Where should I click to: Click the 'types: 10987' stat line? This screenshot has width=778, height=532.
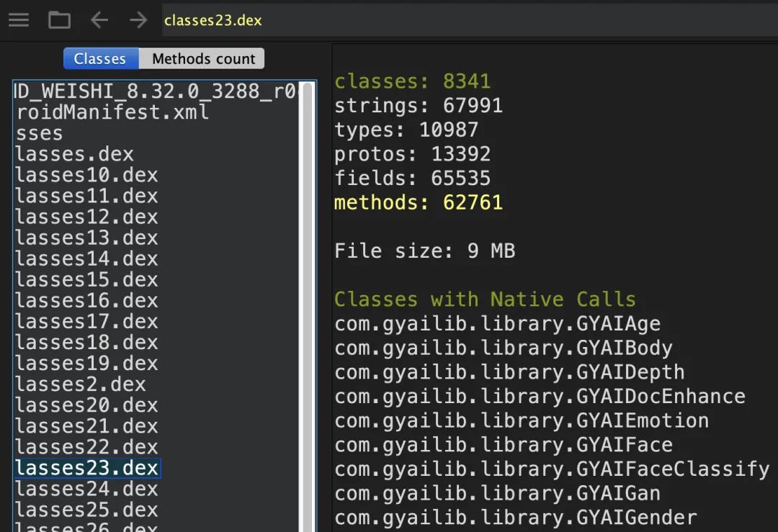pyautogui.click(x=406, y=130)
